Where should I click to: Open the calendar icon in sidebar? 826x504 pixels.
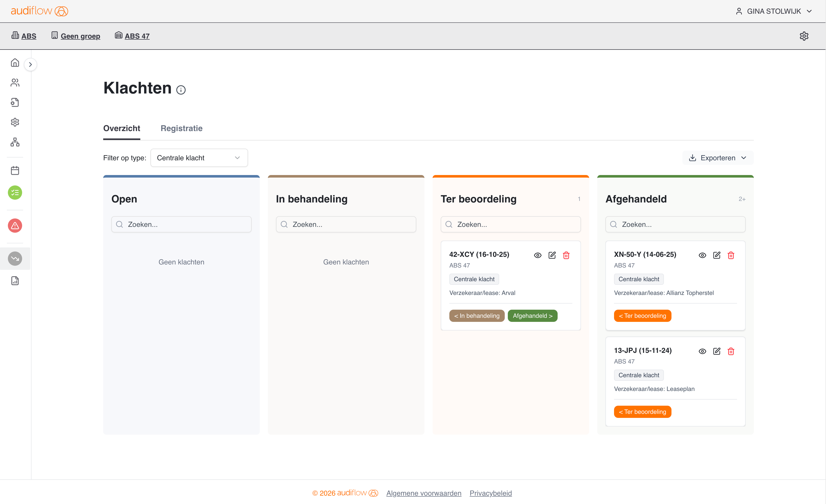(x=15, y=170)
